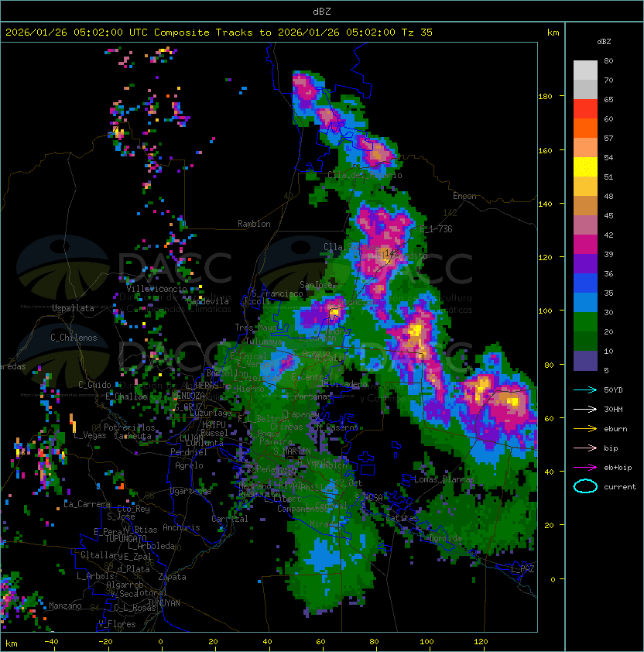Click the pink bip arrow in legend

click(x=585, y=448)
